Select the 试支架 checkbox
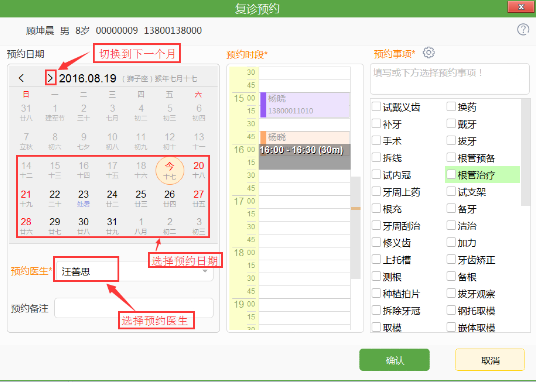This screenshot has width=536, height=382. pos(451,192)
